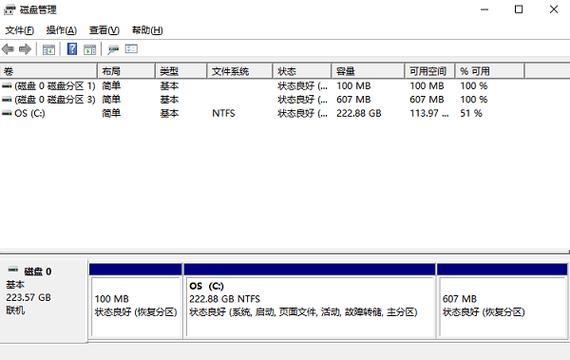
Task: Sort by the 文件系统 column header
Action: 240,71
